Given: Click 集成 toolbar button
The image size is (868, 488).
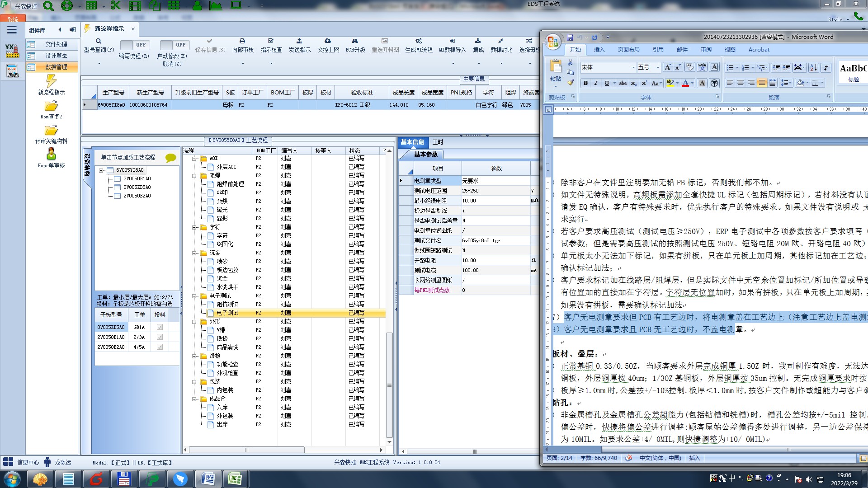Looking at the screenshot, I should pyautogui.click(x=478, y=45).
